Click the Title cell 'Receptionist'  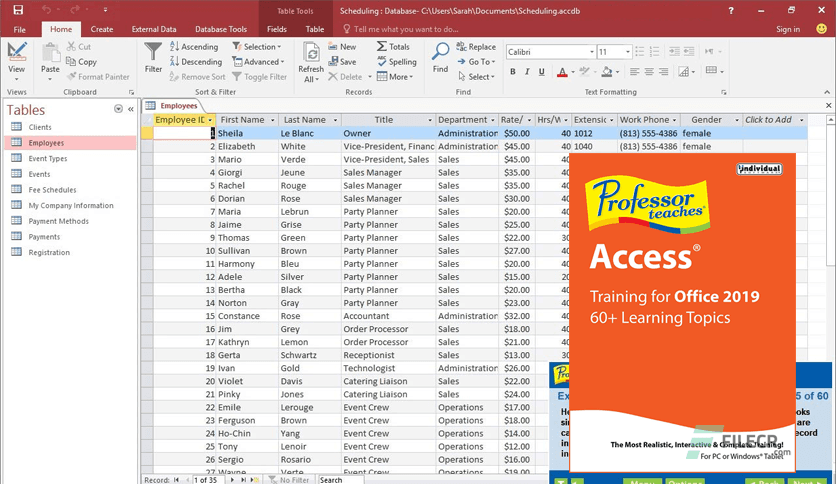click(388, 355)
